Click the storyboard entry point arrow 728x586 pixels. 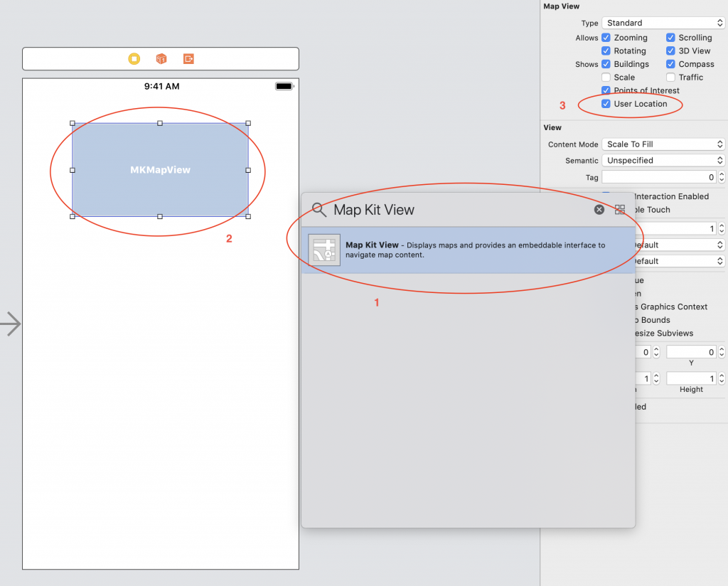[10, 324]
